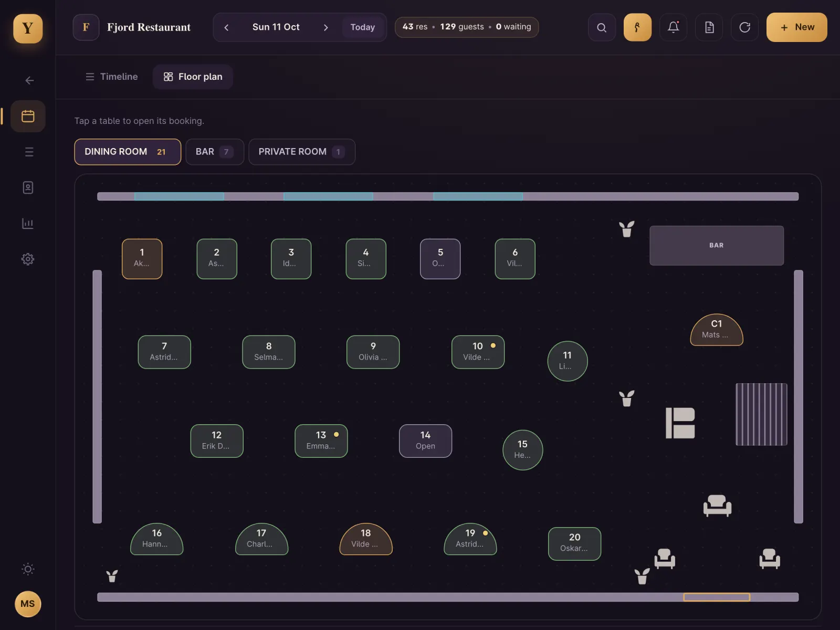Open the guests contact sidebar icon
The image size is (840, 630).
(28, 187)
